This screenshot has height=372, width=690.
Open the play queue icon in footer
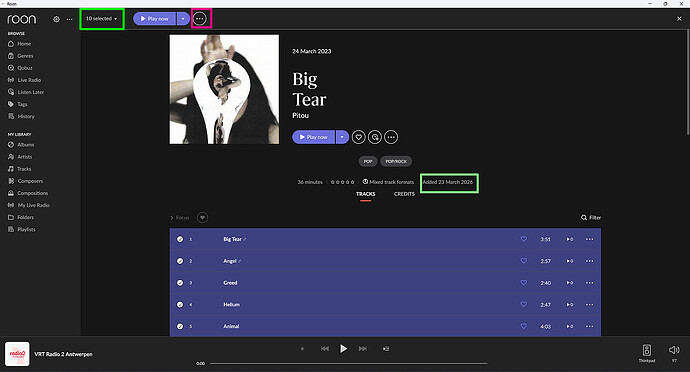click(x=386, y=349)
